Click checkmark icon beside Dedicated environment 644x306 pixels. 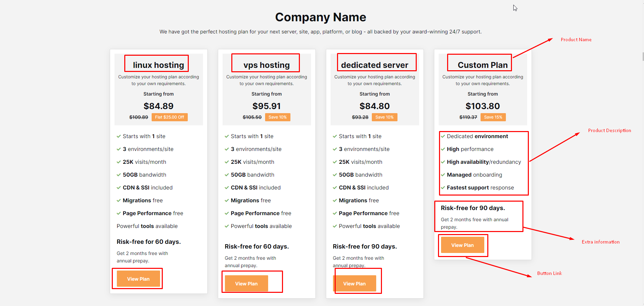[443, 136]
